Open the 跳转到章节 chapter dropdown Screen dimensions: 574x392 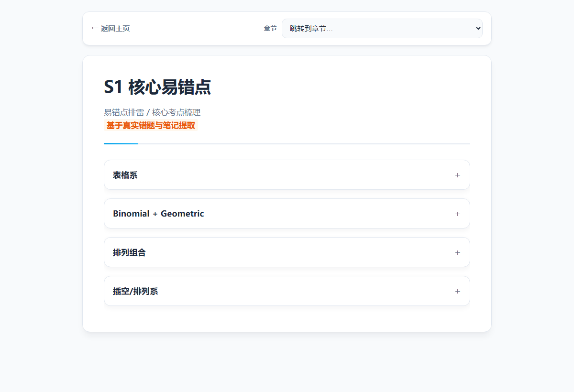click(x=382, y=28)
